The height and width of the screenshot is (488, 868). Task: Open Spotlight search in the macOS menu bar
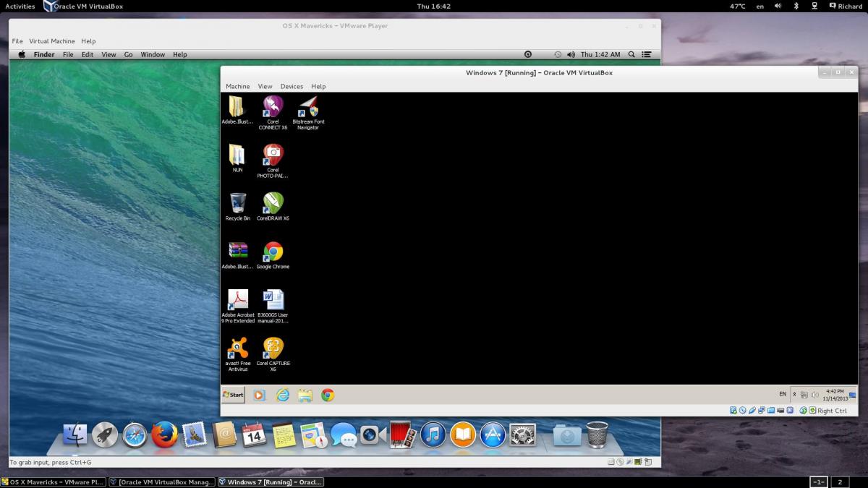pyautogui.click(x=631, y=54)
